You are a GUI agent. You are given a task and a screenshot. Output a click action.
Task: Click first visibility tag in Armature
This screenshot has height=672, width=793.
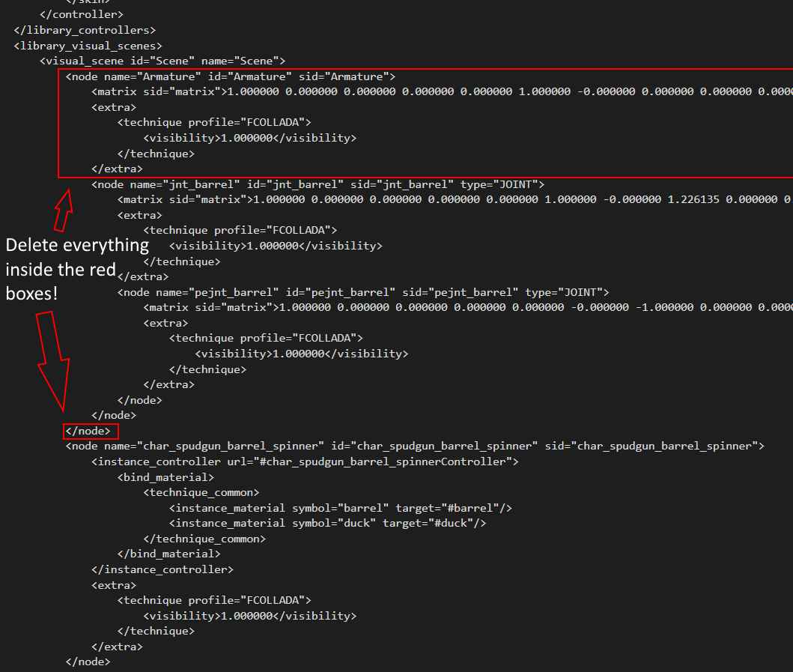(250, 138)
